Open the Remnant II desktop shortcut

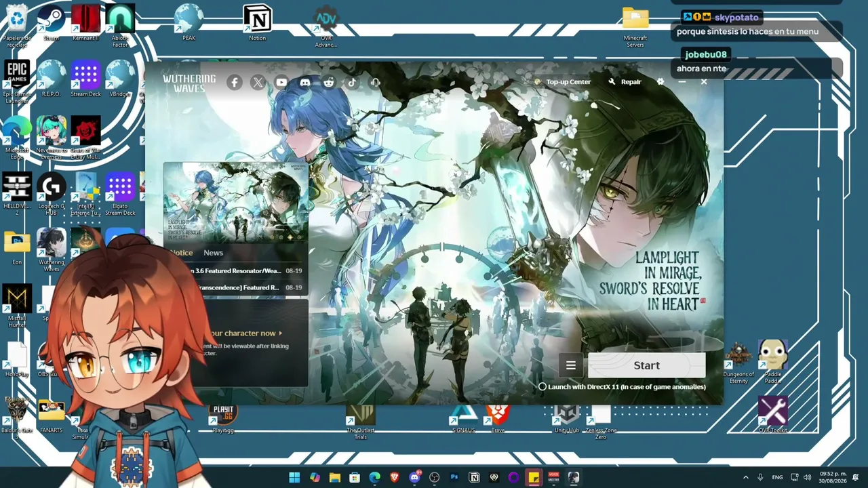click(x=85, y=22)
